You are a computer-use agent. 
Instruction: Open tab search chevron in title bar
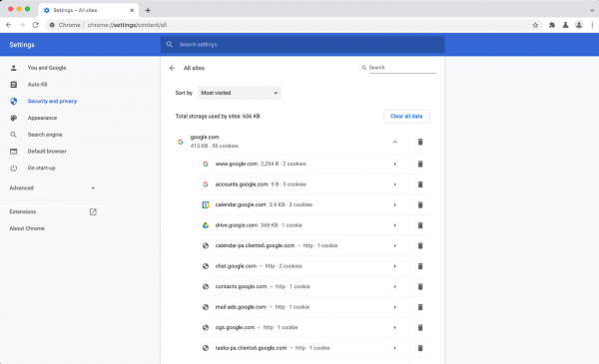pos(592,10)
